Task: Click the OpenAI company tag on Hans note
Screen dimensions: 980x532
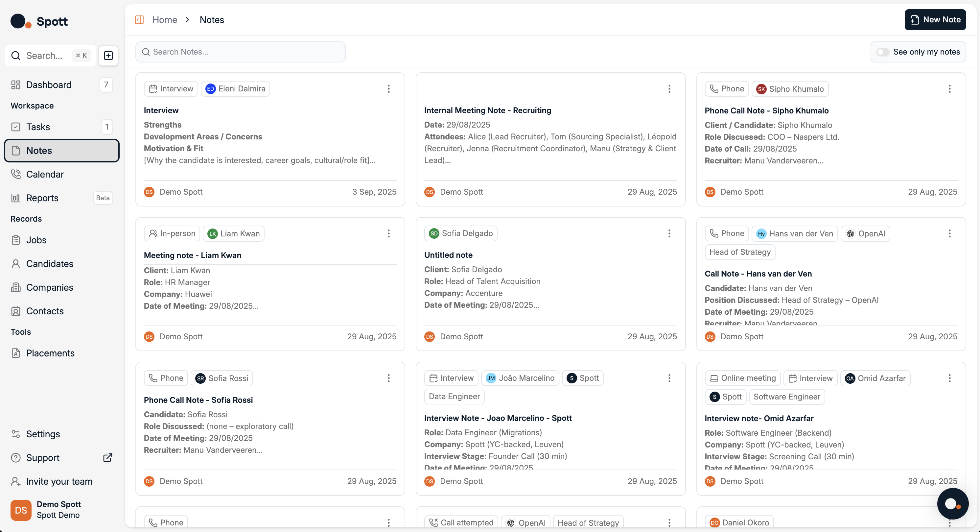Action: pyautogui.click(x=865, y=233)
